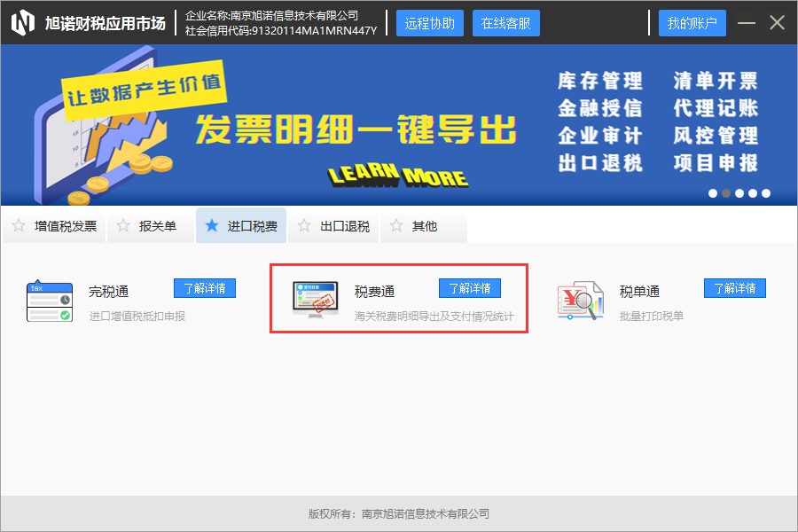Click the 完税通 app name

point(108,292)
